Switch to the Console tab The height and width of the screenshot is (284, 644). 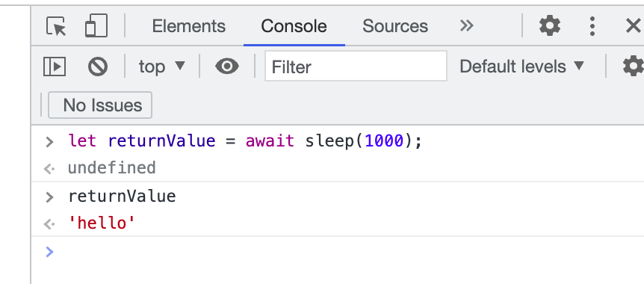point(294,26)
